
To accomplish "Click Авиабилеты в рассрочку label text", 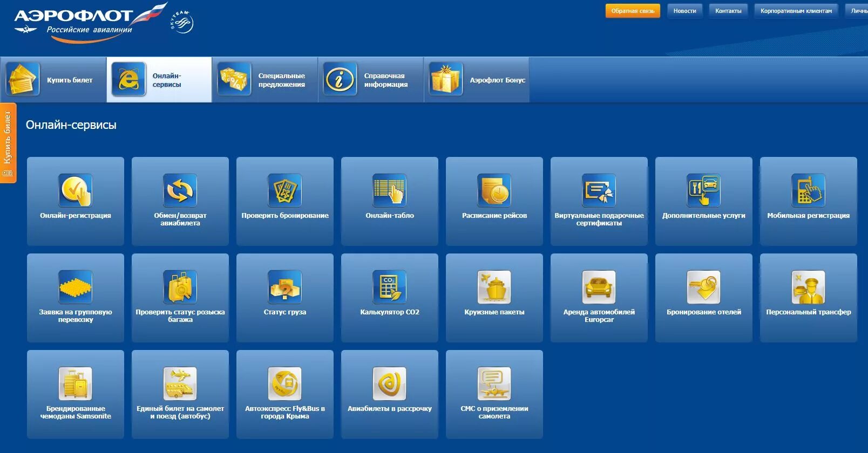I will tap(390, 408).
